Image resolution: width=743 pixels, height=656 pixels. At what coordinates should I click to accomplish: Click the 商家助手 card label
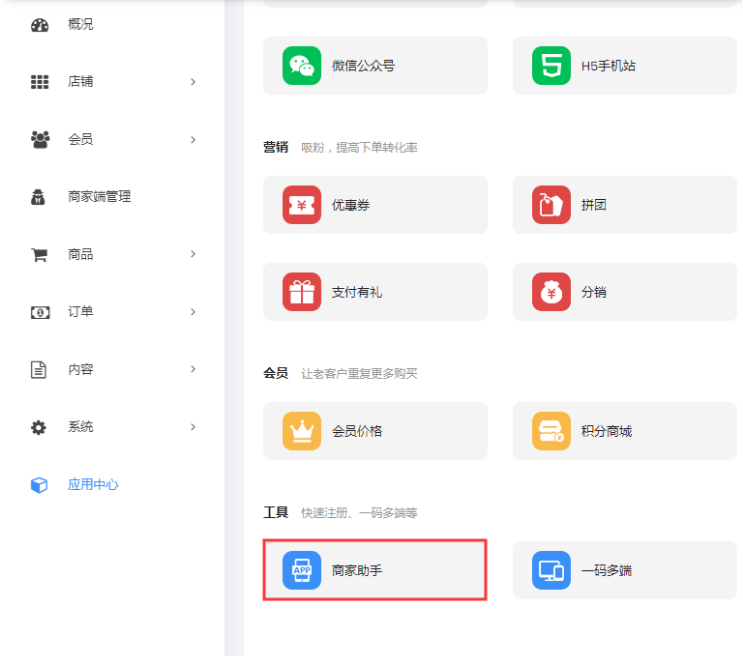click(357, 571)
